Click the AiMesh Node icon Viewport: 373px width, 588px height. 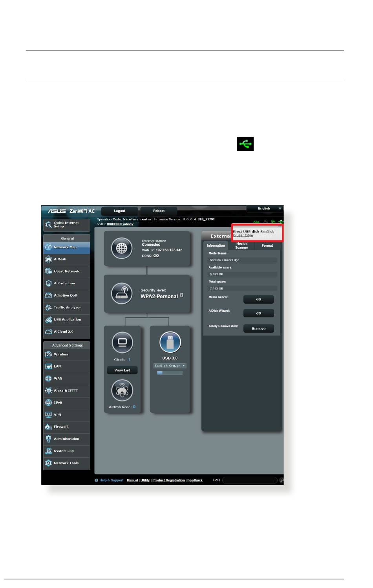tap(122, 390)
